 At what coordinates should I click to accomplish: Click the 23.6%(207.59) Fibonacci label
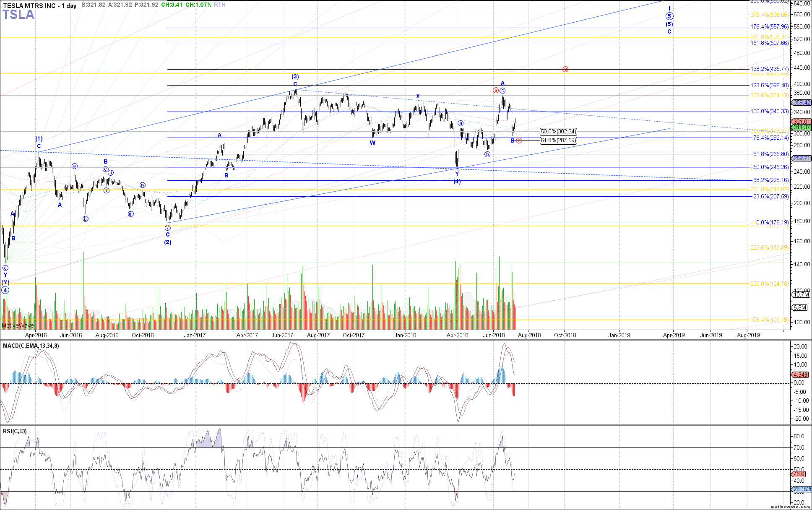(x=770, y=197)
